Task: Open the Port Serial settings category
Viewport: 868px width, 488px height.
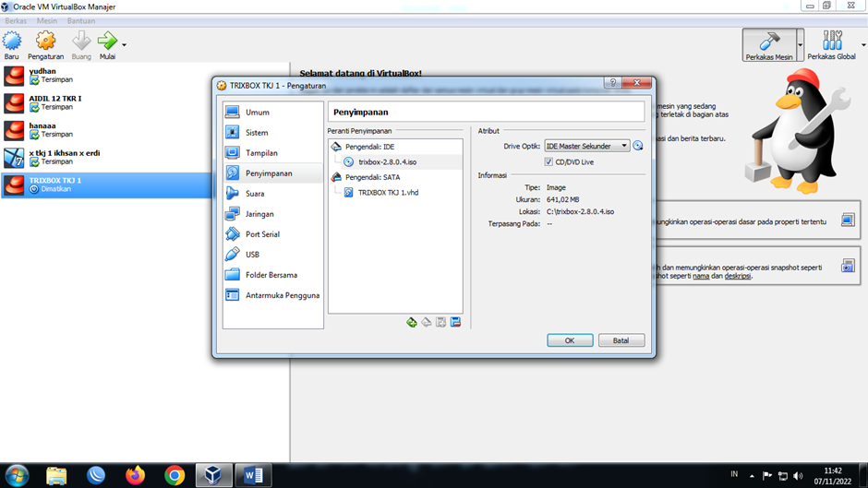Action: [273, 234]
